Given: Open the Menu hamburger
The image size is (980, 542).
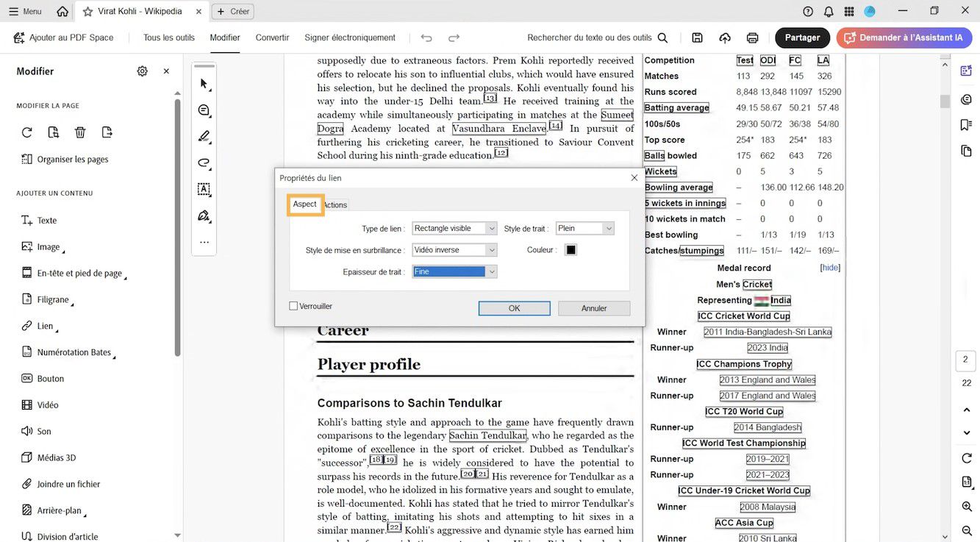Looking at the screenshot, I should pos(26,12).
